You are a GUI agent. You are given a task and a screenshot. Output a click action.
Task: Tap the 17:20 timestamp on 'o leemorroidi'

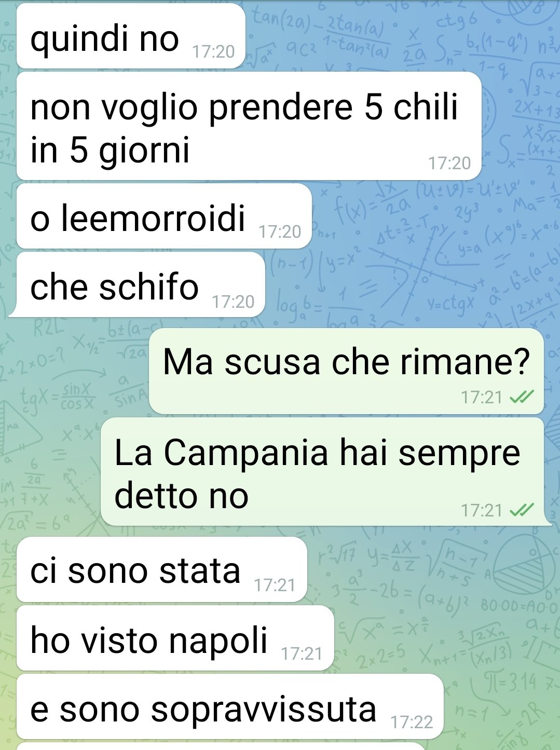[x=280, y=231]
